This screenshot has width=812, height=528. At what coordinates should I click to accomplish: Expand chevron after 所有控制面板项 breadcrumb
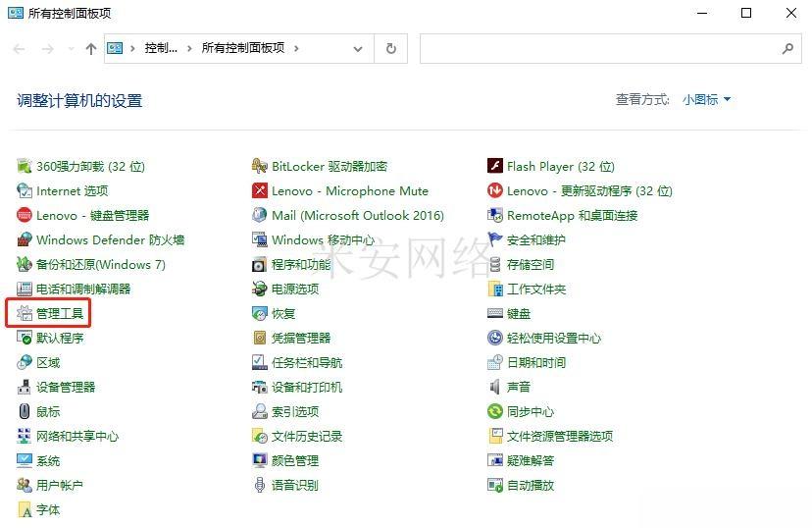(x=296, y=49)
